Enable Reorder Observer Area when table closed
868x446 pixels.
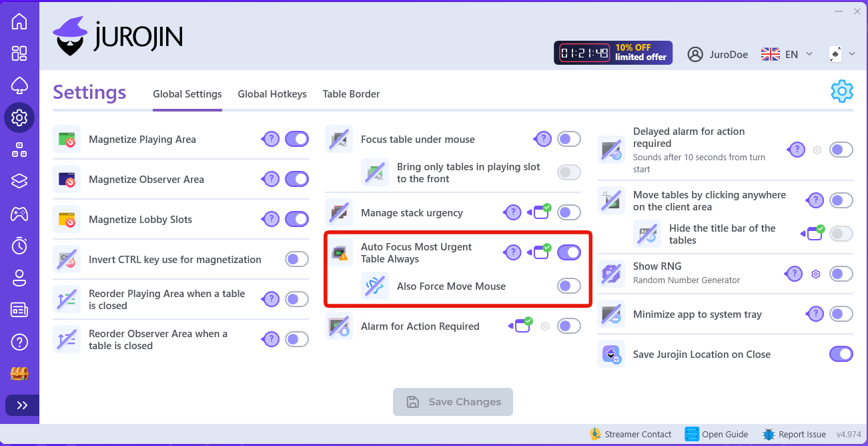click(x=297, y=339)
